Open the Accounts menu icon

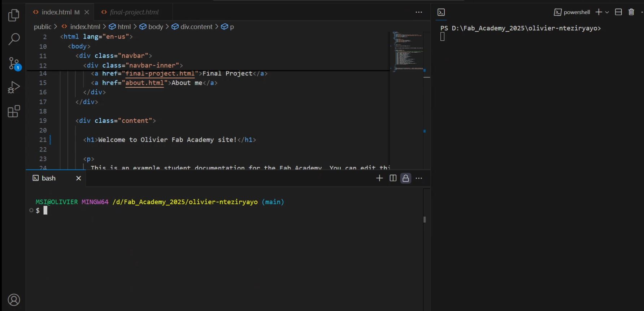14,300
